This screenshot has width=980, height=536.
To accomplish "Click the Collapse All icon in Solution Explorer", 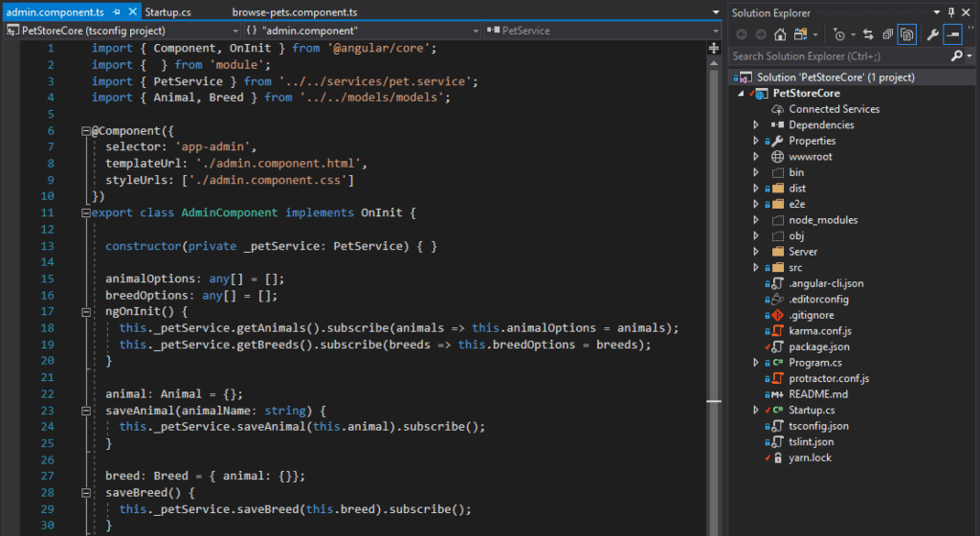I will [x=887, y=34].
